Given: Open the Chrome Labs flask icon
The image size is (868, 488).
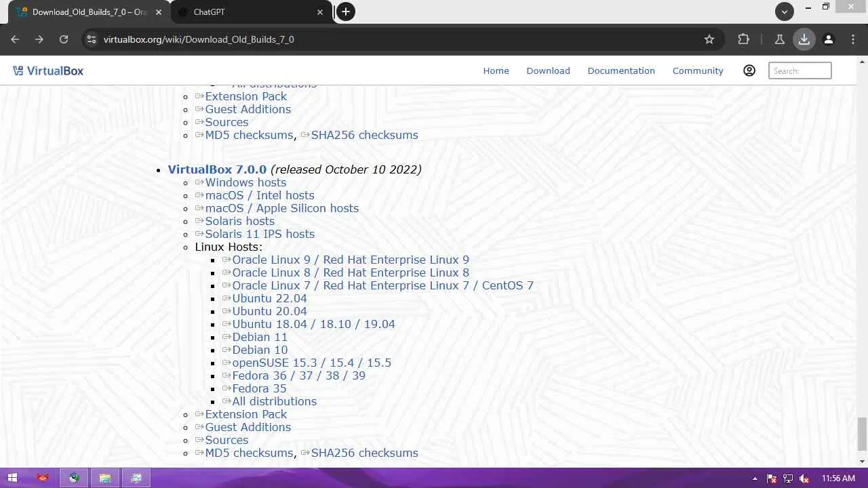Looking at the screenshot, I should pyautogui.click(x=780, y=39).
